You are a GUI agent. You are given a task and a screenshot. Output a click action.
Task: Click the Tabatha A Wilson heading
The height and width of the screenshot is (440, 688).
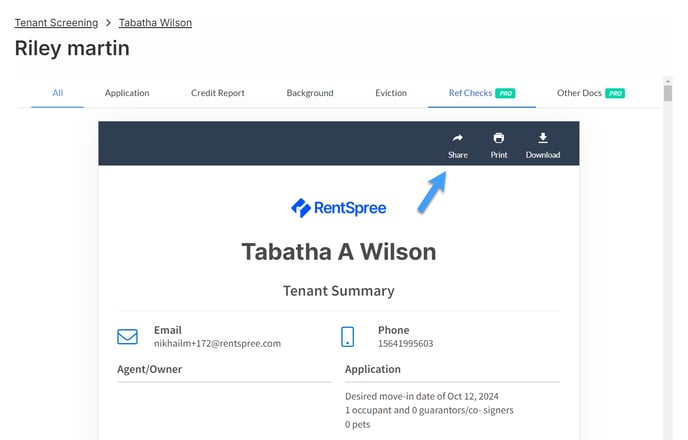coord(339,252)
